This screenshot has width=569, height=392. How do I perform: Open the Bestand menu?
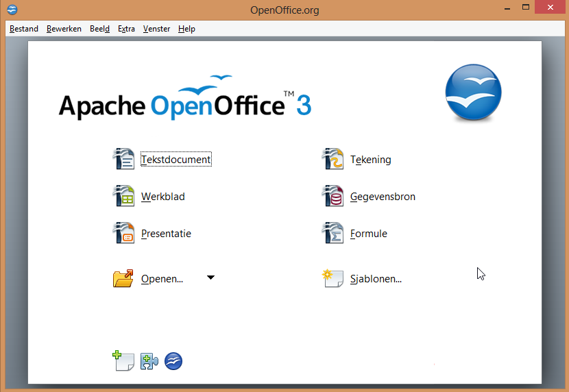point(23,29)
